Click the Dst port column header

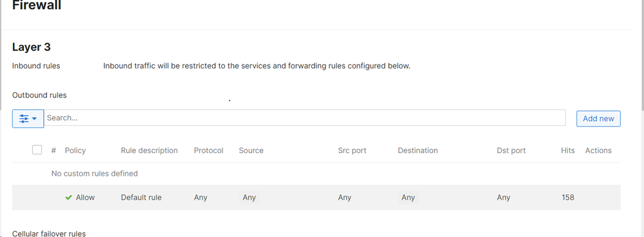pyautogui.click(x=511, y=150)
